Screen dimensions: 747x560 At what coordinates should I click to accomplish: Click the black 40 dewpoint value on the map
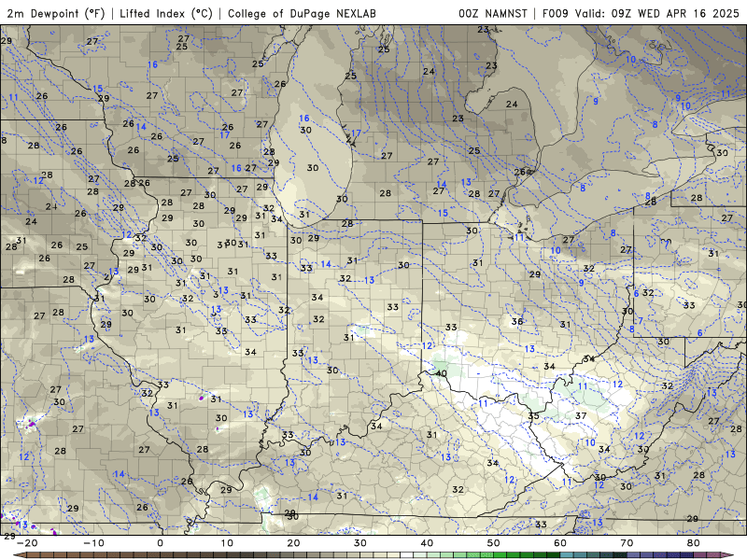pos(441,372)
